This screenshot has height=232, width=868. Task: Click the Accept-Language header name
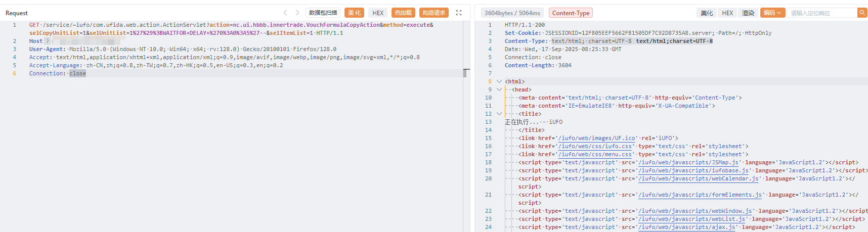pyautogui.click(x=55, y=65)
